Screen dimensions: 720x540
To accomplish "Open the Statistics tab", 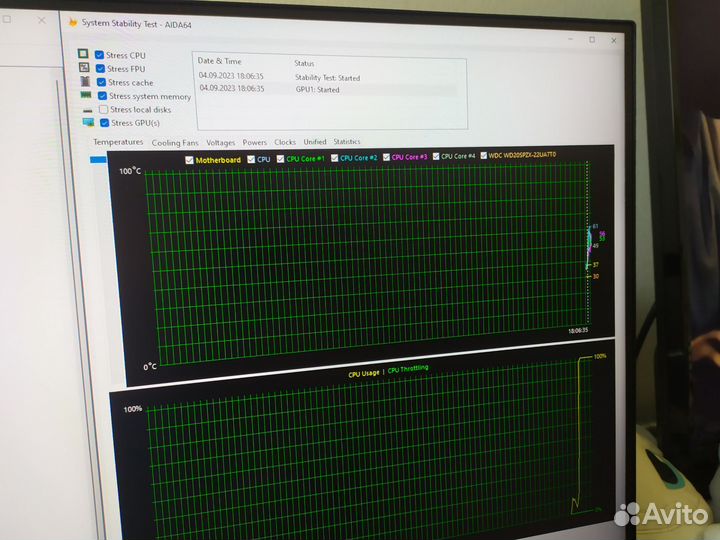I will pyautogui.click(x=347, y=141).
